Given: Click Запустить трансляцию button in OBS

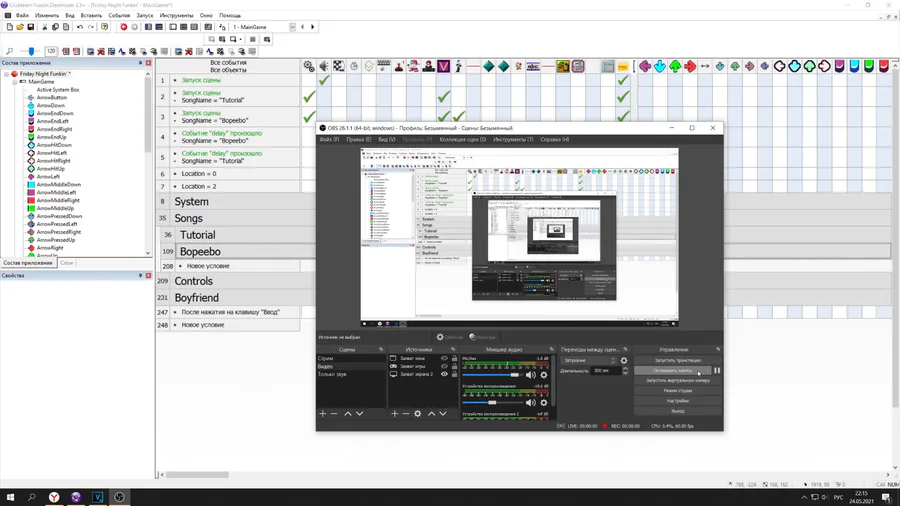Looking at the screenshot, I should click(678, 360).
